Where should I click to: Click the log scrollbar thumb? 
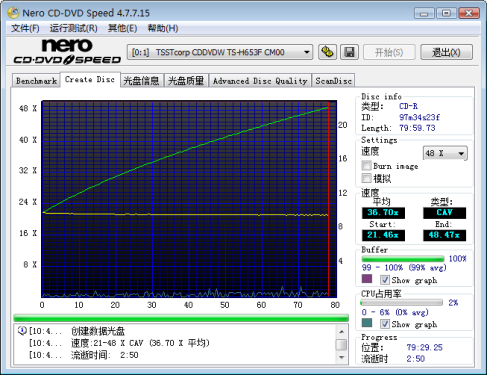[x=341, y=345]
